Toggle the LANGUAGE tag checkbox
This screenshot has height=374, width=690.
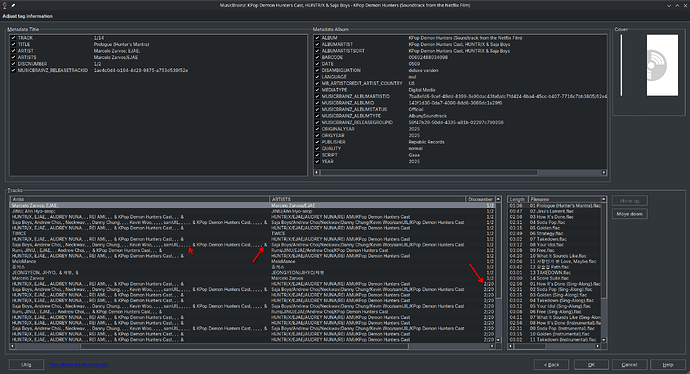coord(317,77)
